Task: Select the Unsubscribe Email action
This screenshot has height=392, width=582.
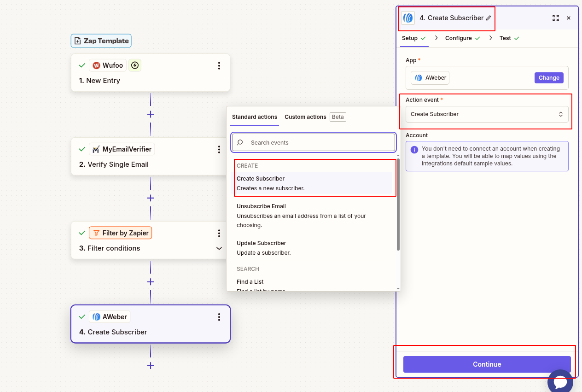Action: (261, 206)
